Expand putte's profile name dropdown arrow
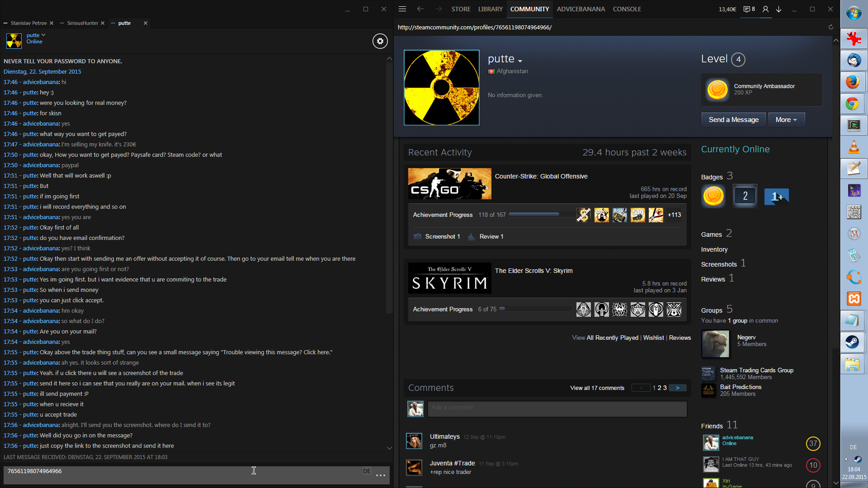 [x=520, y=61]
